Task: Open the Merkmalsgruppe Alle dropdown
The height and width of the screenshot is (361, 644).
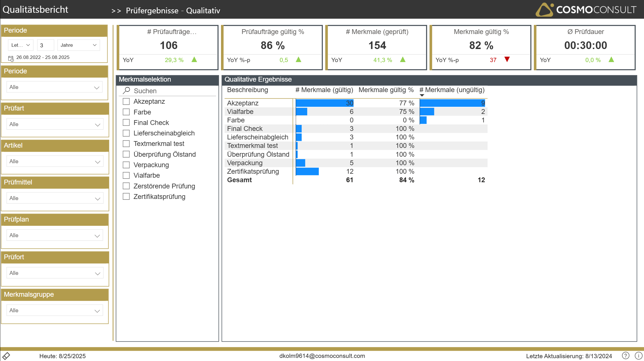Action: (55, 310)
